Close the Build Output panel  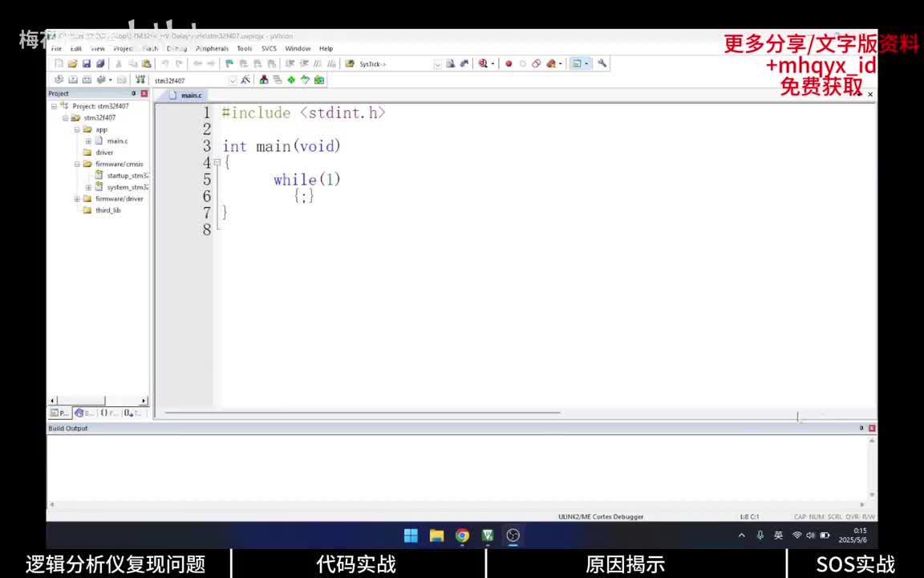coord(872,428)
